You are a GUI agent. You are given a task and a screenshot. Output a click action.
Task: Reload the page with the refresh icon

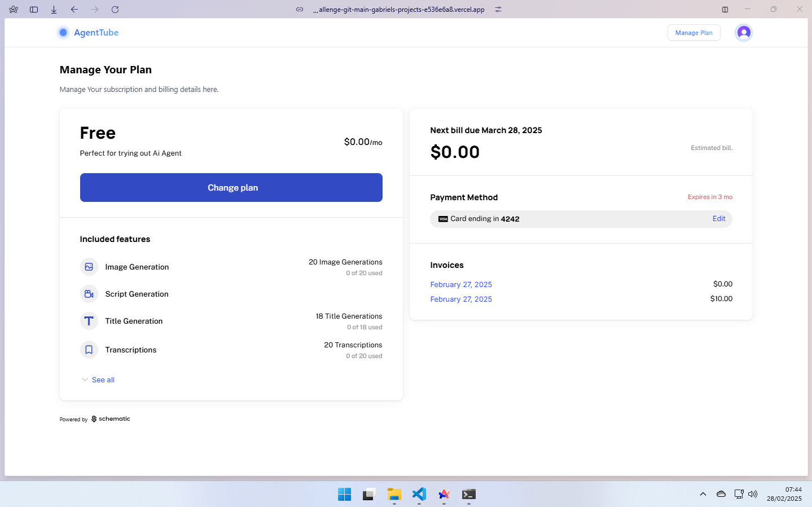click(115, 9)
